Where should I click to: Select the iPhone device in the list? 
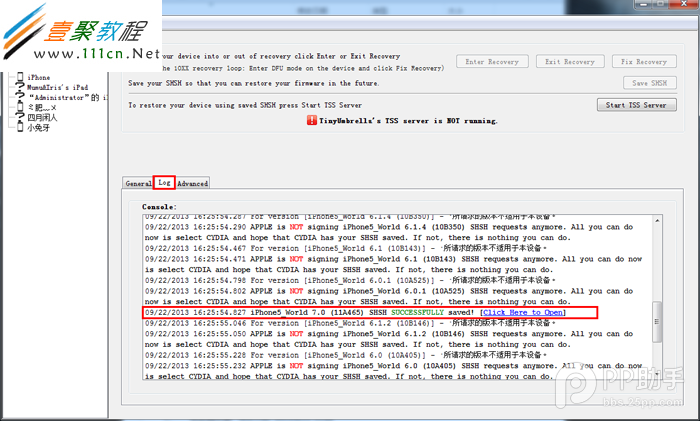tap(38, 77)
